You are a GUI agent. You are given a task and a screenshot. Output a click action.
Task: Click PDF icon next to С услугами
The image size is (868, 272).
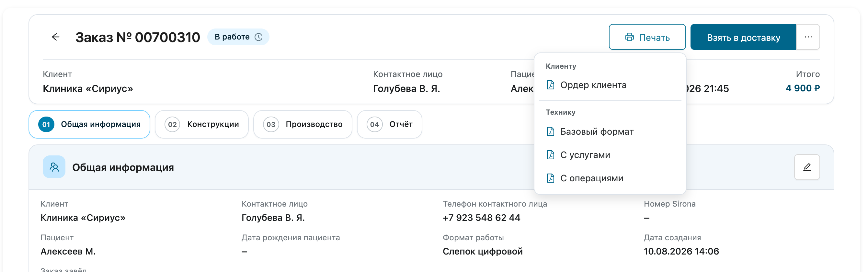click(551, 155)
